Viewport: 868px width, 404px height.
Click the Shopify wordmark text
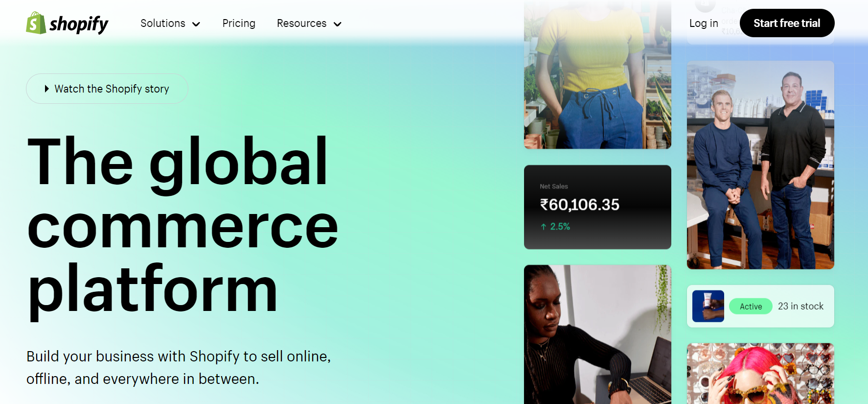[x=79, y=24]
